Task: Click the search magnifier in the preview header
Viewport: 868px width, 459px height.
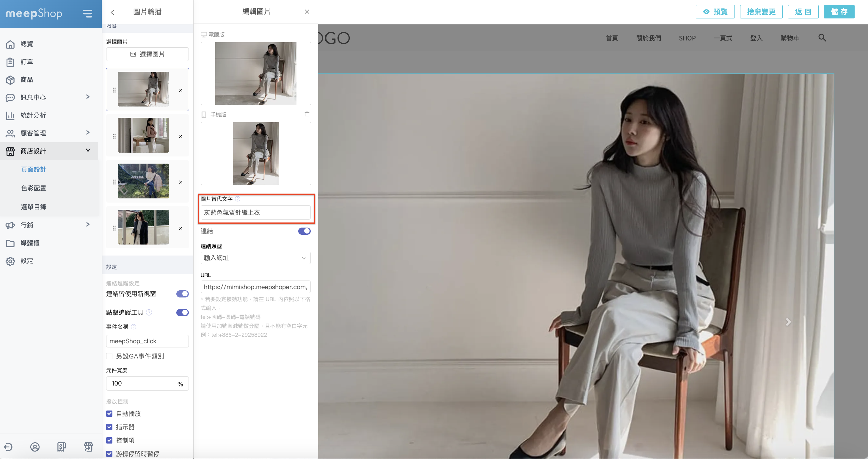Action: click(822, 38)
